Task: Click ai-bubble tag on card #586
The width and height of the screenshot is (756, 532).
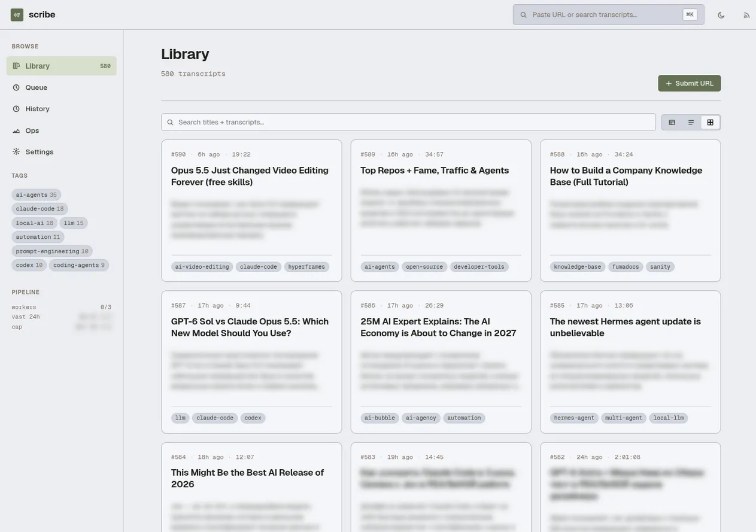Action: (x=380, y=418)
